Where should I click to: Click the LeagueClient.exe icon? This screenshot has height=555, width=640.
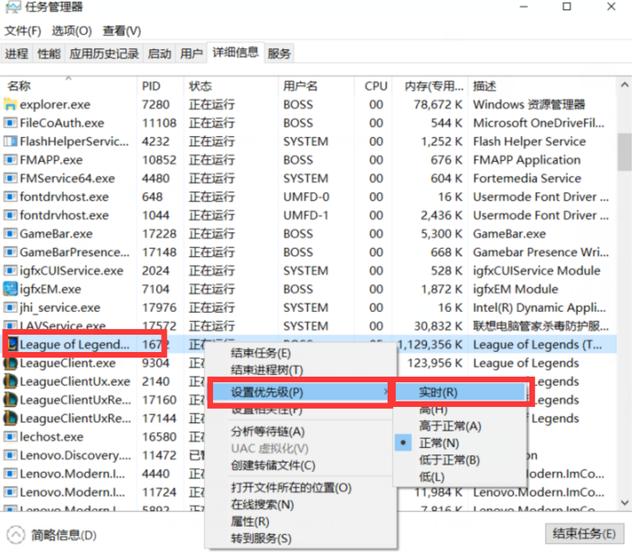pyautogui.click(x=11, y=363)
